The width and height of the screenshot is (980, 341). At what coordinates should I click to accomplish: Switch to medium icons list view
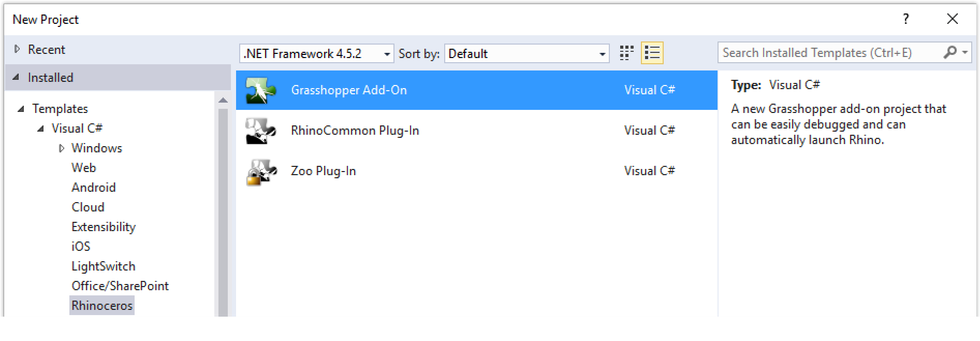[x=652, y=53]
